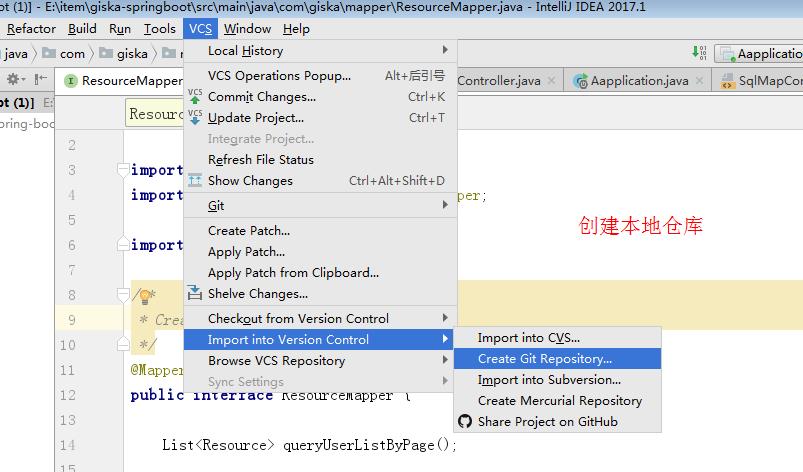The image size is (803, 472).
Task: Switch to ResourceMapper editor tab
Action: point(123,81)
